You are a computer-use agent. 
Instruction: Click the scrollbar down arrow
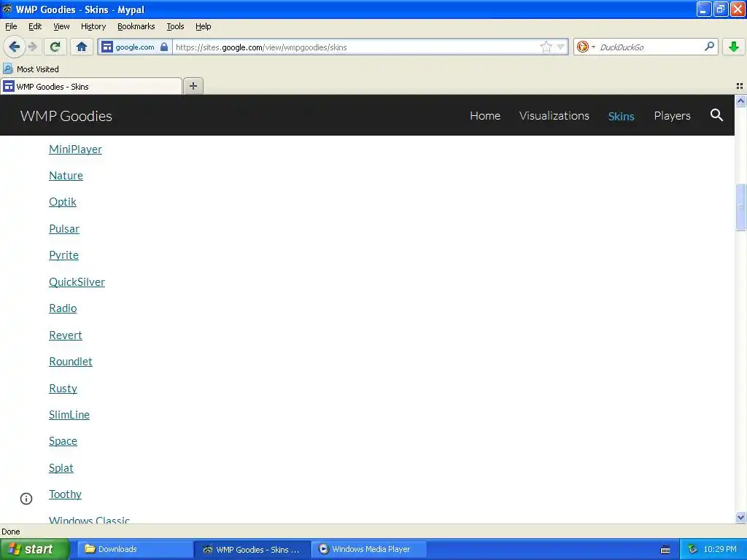tap(740, 518)
